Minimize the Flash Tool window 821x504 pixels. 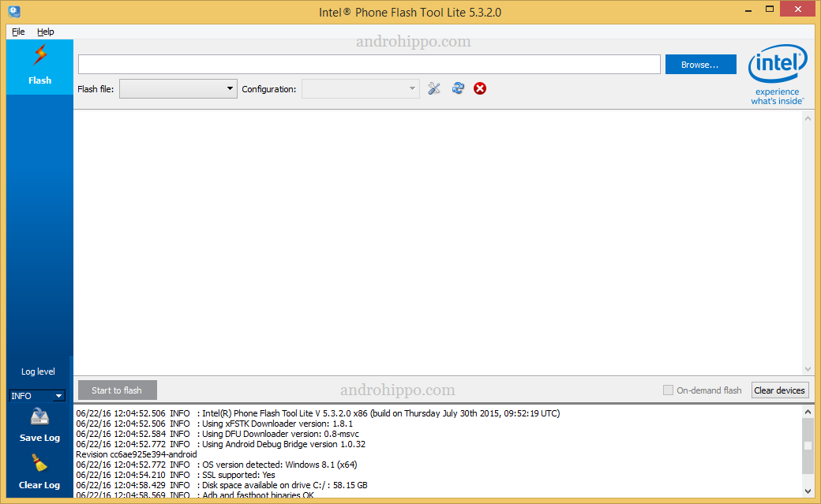pos(748,9)
